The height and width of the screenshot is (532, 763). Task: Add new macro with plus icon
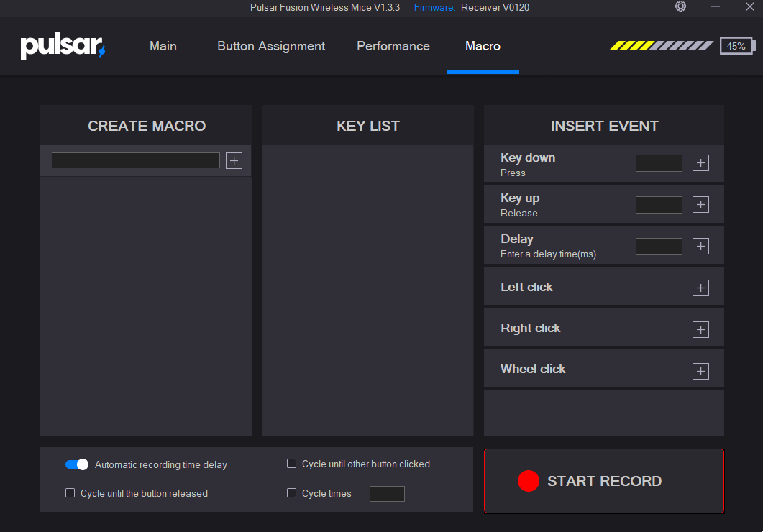pos(234,160)
